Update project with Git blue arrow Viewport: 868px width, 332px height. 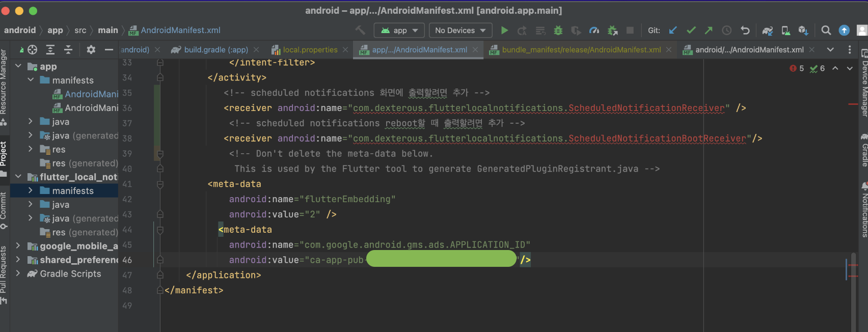pyautogui.click(x=673, y=31)
